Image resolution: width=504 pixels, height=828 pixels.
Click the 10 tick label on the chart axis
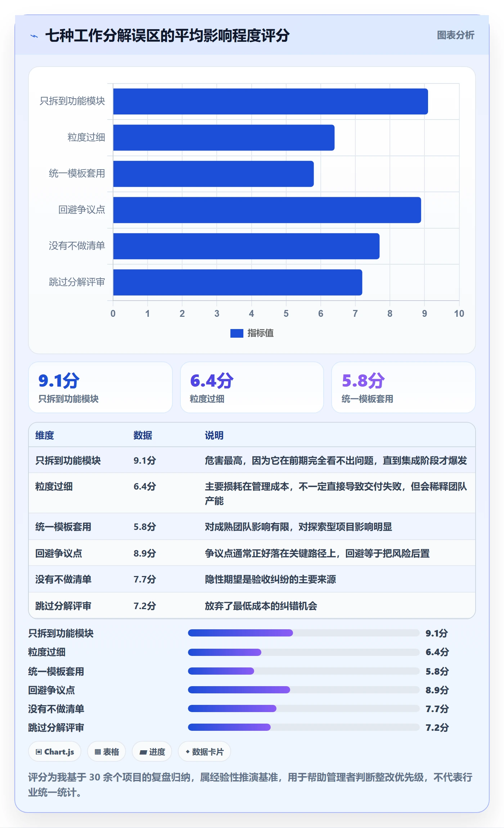459,314
